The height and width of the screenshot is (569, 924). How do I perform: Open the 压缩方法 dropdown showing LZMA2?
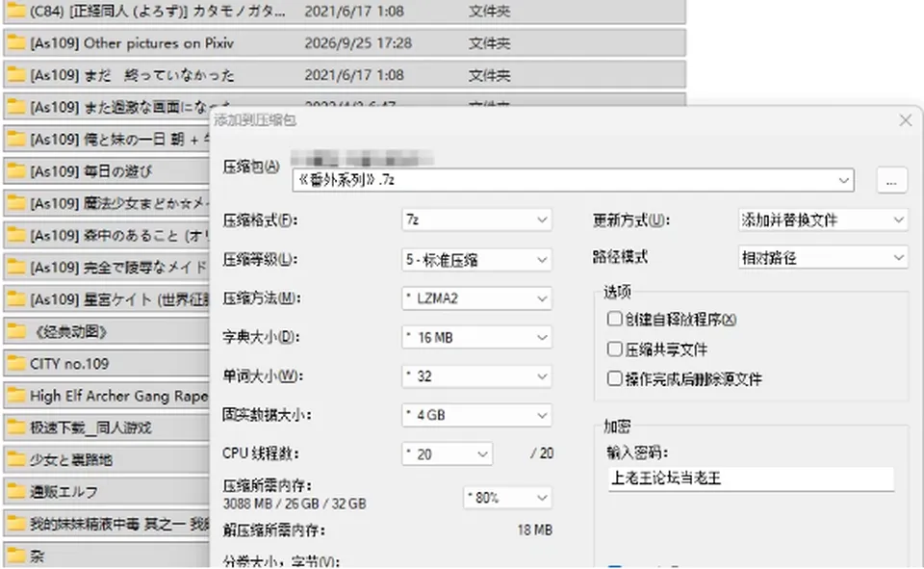click(476, 298)
